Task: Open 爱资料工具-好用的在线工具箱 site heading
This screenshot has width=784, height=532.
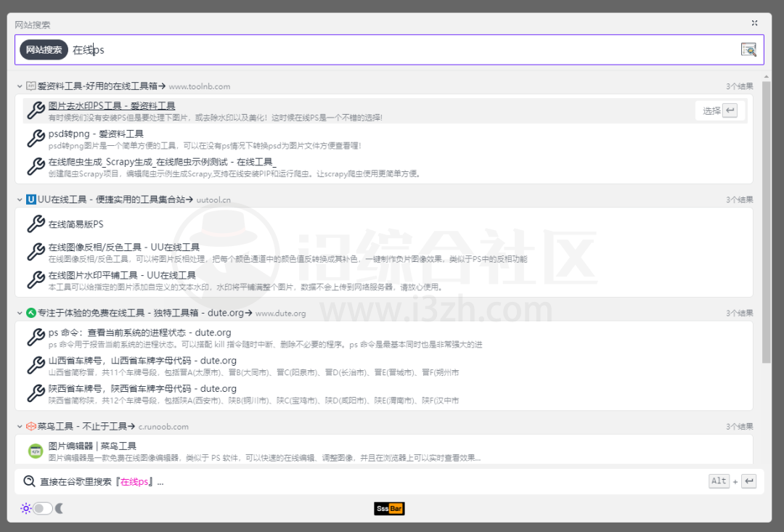Action: [x=102, y=86]
